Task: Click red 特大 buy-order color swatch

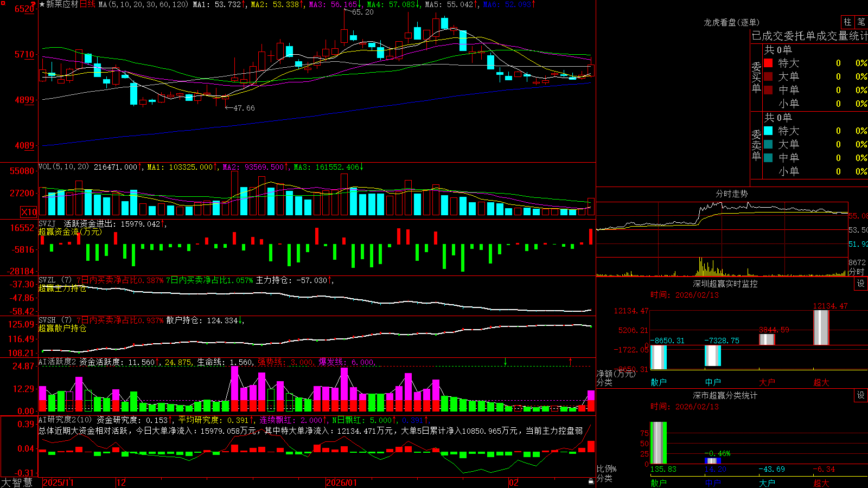Action: point(768,63)
